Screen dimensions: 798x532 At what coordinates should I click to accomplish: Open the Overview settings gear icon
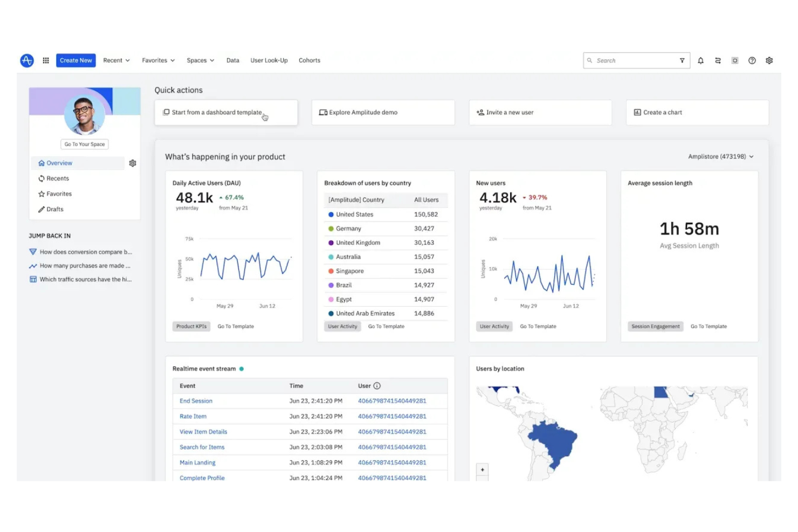coord(133,163)
